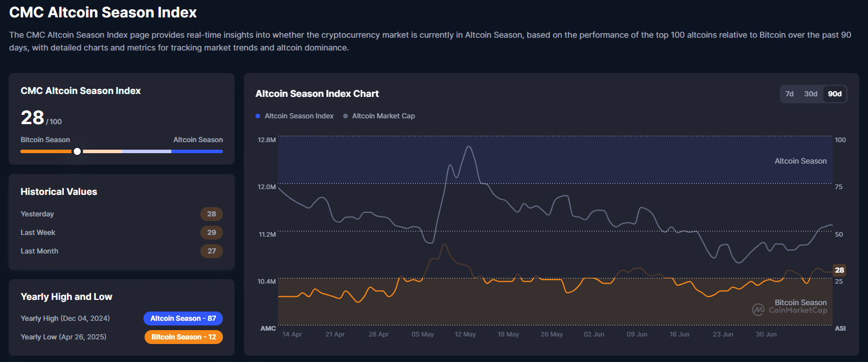Click the Bitcoin Season - 12 badge
This screenshot has width=868, height=362.
tap(183, 337)
